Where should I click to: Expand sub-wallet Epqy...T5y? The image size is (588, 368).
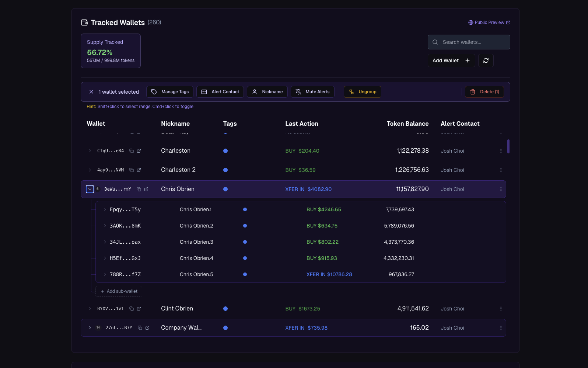[x=105, y=209]
